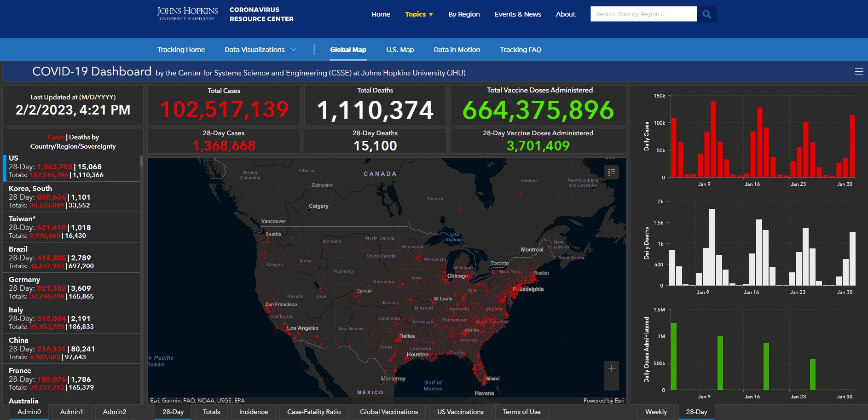
Task: Select charts 28-Day tab
Action: coord(696,412)
